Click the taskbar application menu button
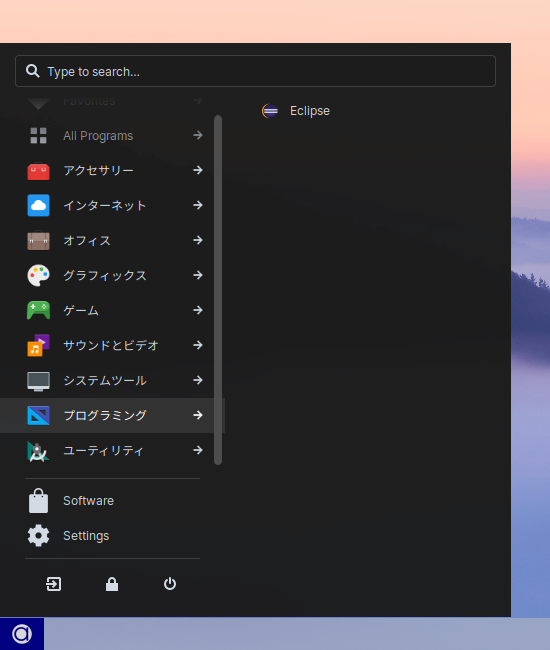This screenshot has width=550, height=650. 22,634
